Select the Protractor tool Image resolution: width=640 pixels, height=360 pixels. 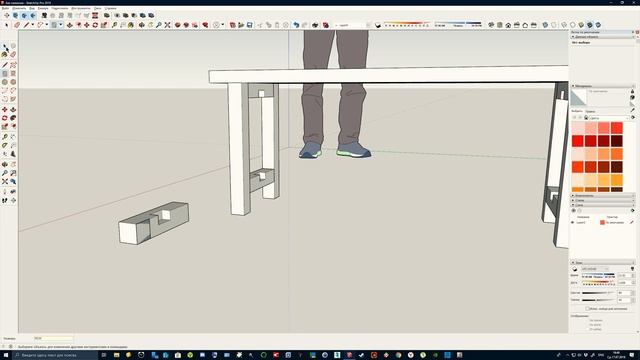click(x=5, y=145)
